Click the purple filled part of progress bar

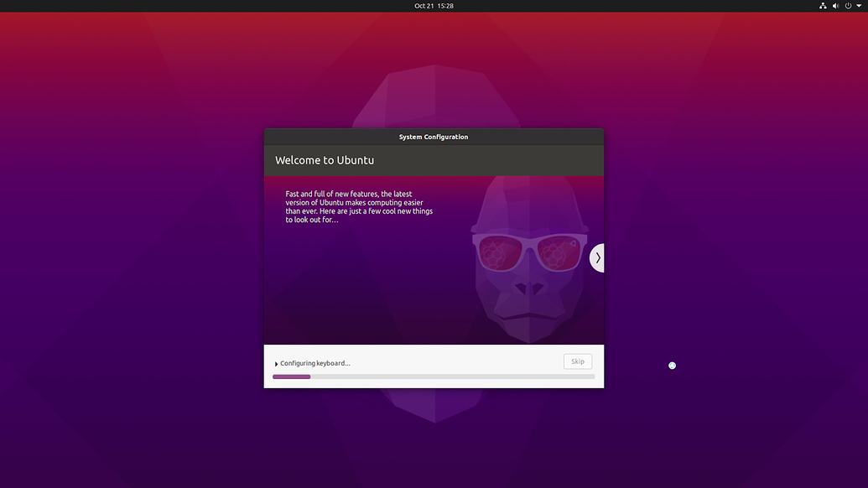click(x=291, y=377)
